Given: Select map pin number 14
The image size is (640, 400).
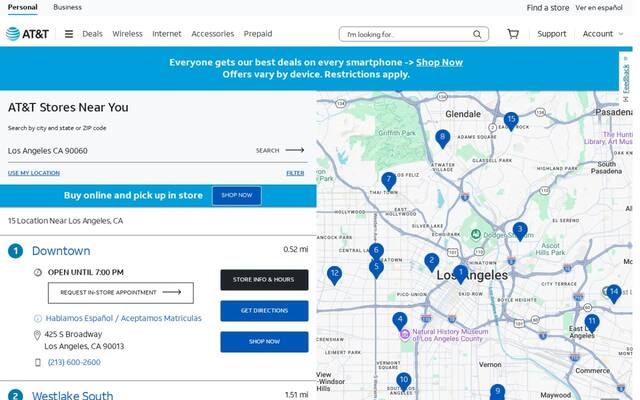Looking at the screenshot, I should tap(614, 293).
